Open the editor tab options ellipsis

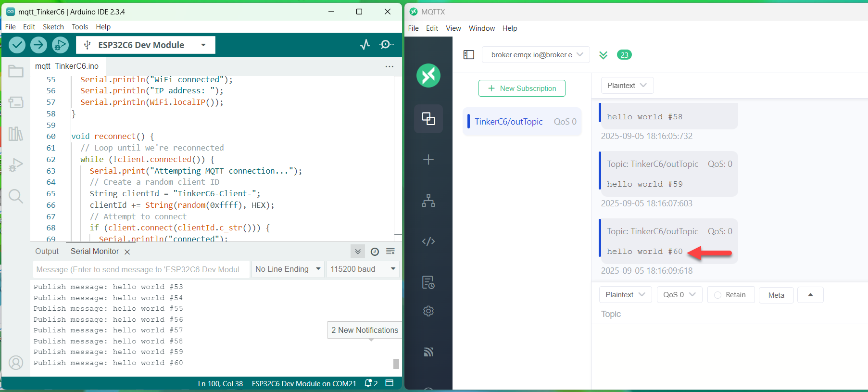pos(390,66)
